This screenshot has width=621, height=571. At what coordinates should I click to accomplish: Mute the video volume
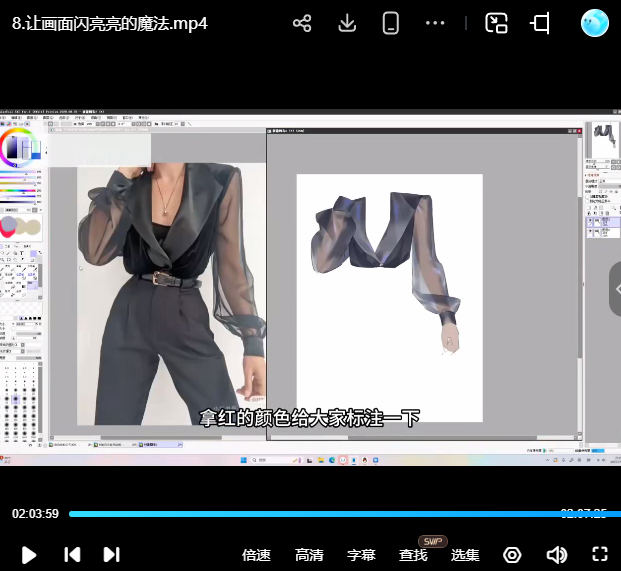point(557,555)
